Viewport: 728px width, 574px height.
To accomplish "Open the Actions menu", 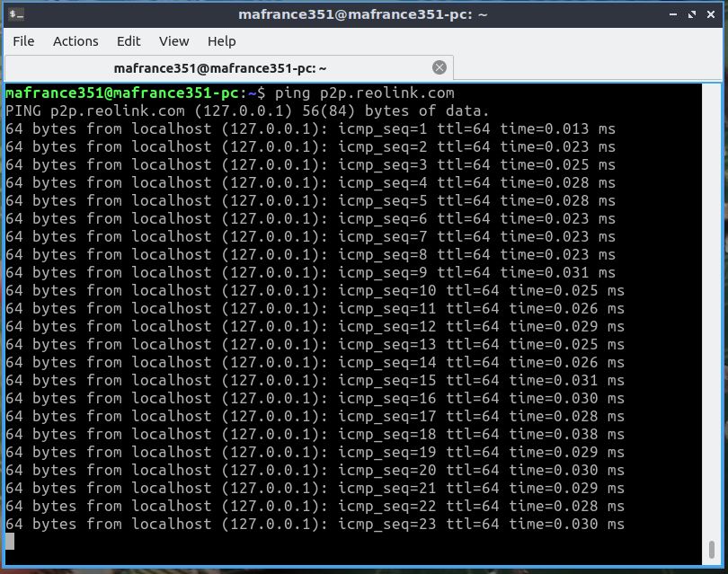I will [x=75, y=41].
